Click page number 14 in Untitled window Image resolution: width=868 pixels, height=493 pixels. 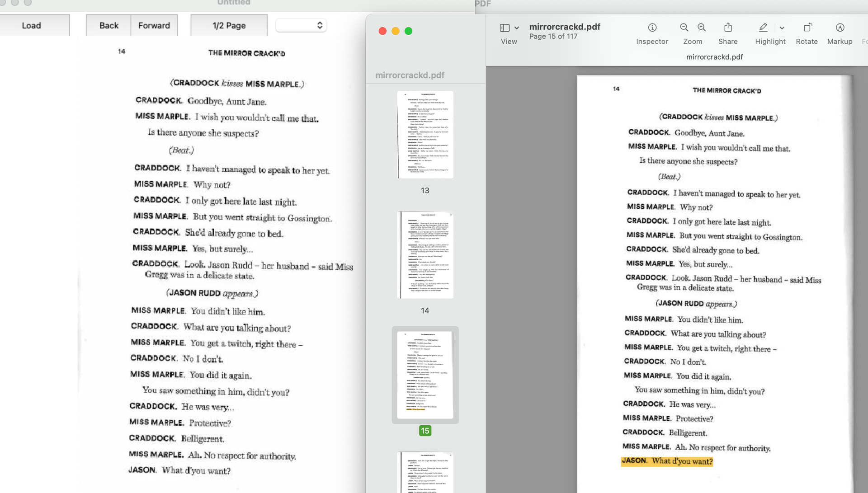coord(122,51)
